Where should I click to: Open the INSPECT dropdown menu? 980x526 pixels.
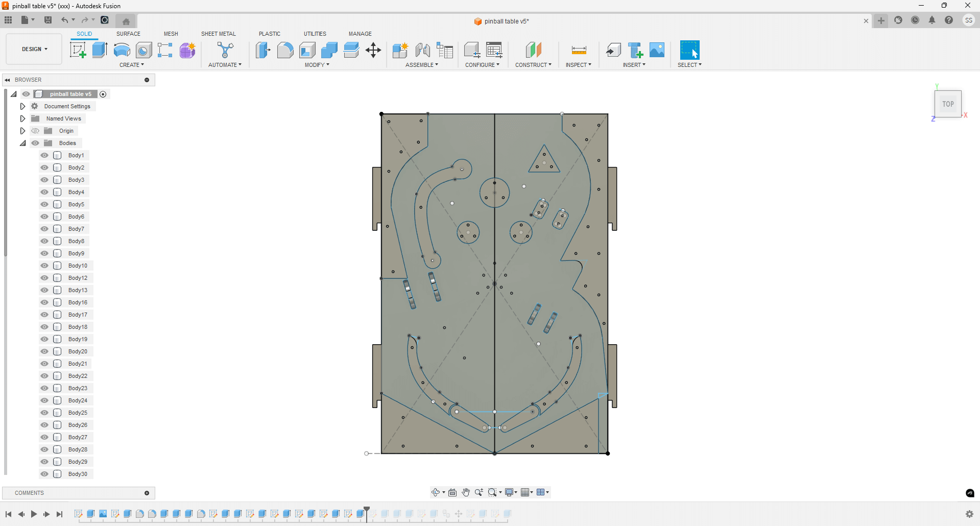579,65
